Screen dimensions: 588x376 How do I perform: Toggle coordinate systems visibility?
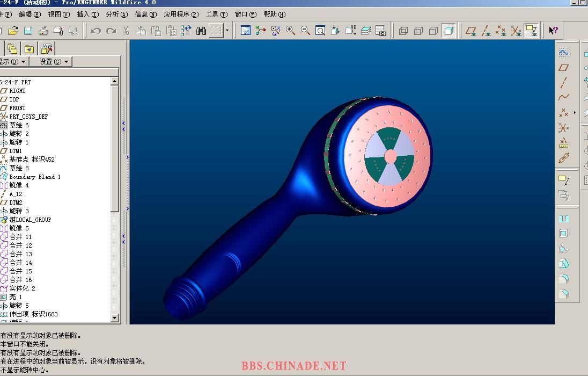[x=516, y=31]
